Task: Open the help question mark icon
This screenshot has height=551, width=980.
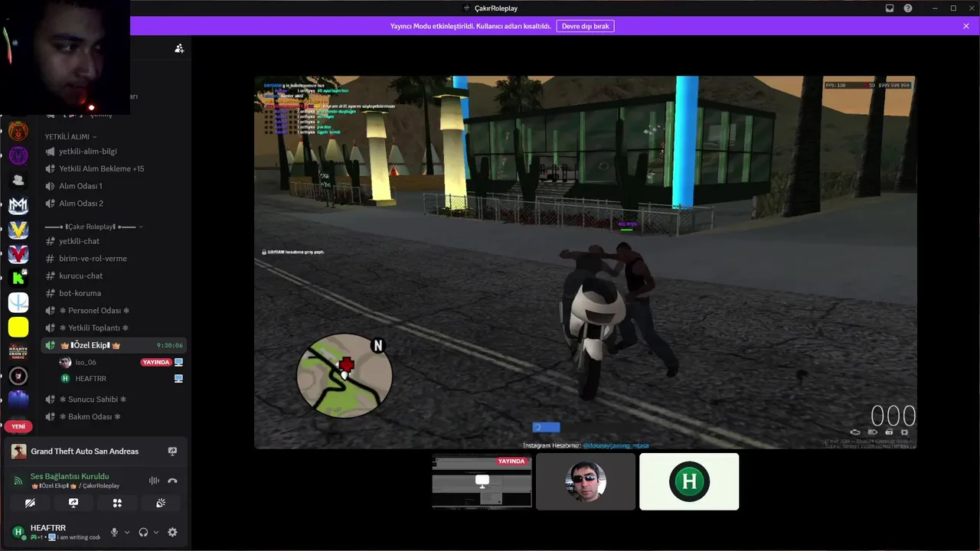Action: (908, 8)
